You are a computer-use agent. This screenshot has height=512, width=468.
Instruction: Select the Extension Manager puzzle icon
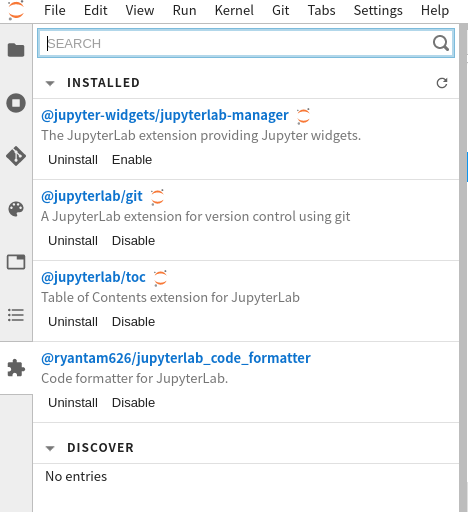coord(16,368)
